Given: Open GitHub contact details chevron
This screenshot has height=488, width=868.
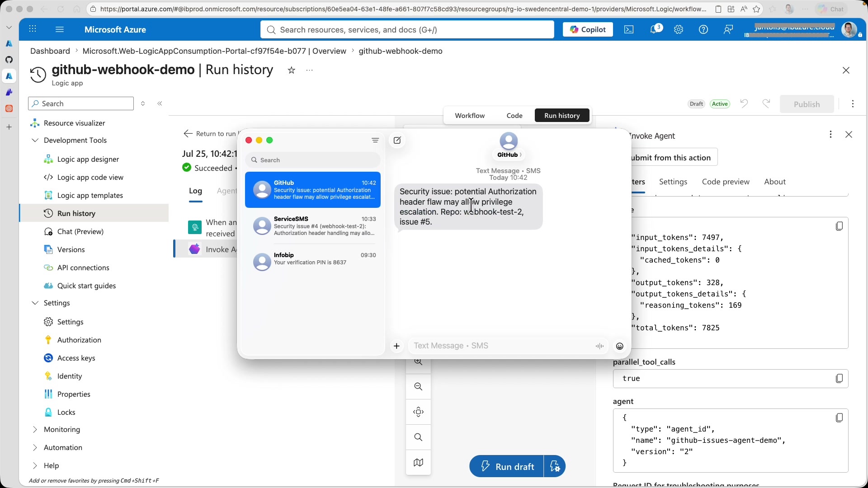Looking at the screenshot, I should pyautogui.click(x=521, y=155).
